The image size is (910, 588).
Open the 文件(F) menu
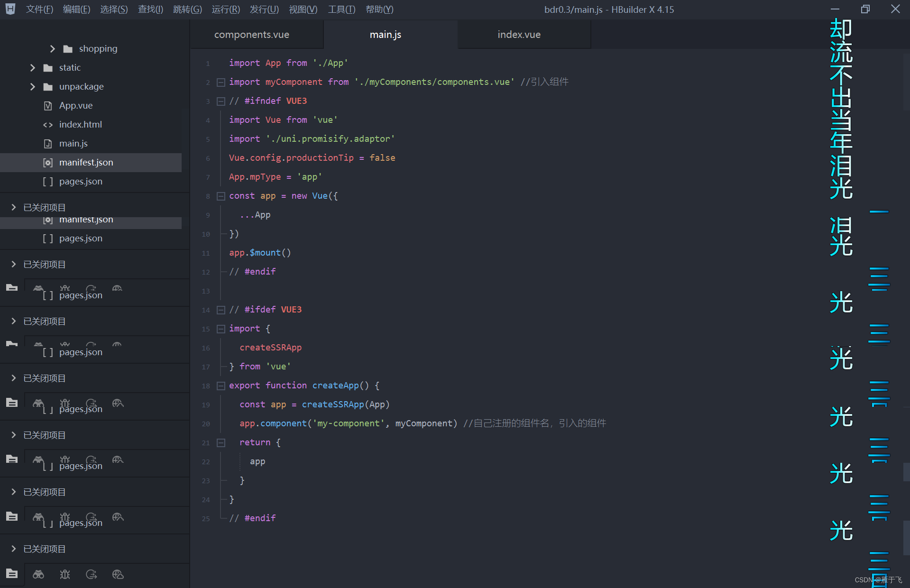pyautogui.click(x=39, y=9)
